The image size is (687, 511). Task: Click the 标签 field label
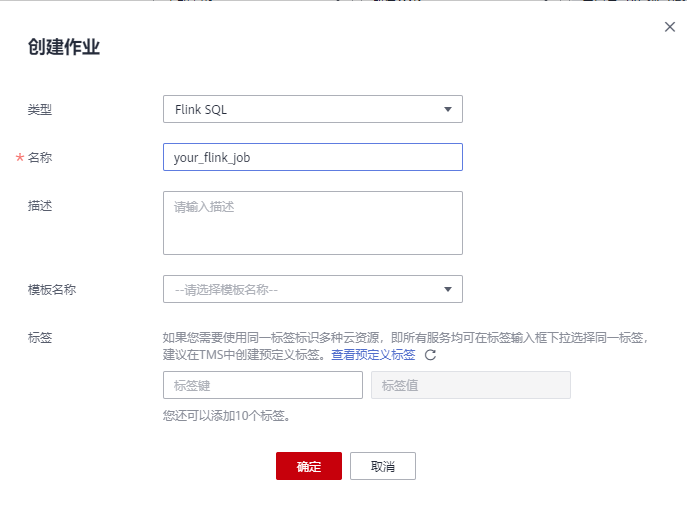(x=40, y=338)
